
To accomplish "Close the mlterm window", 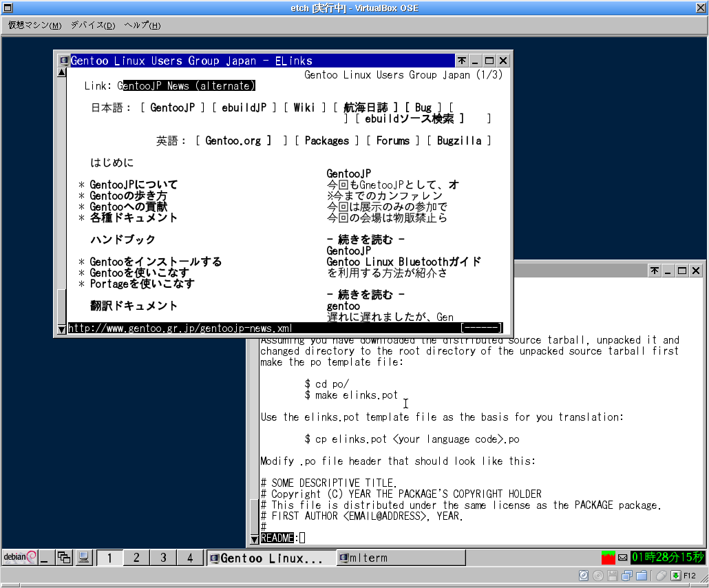I will (696, 271).
